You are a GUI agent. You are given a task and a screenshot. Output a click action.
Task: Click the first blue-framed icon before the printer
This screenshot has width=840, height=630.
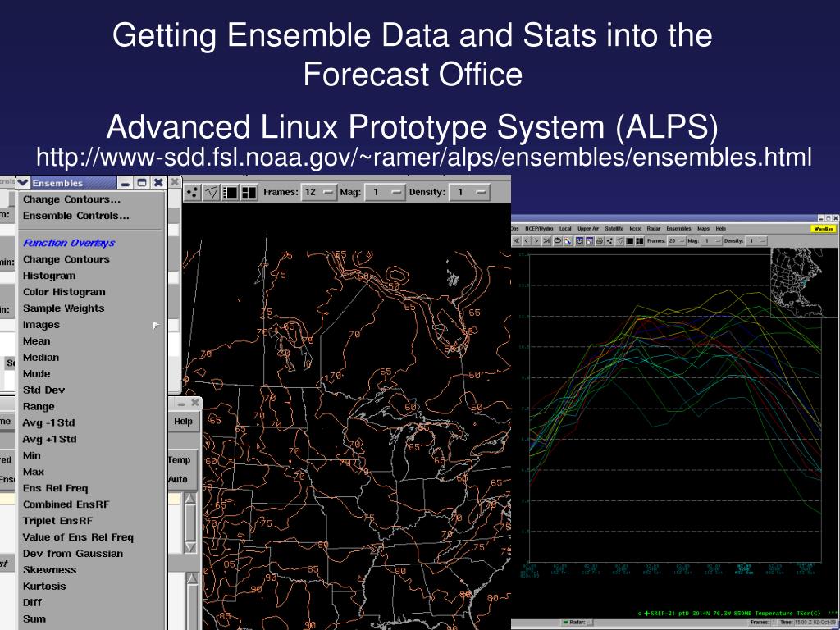(580, 241)
